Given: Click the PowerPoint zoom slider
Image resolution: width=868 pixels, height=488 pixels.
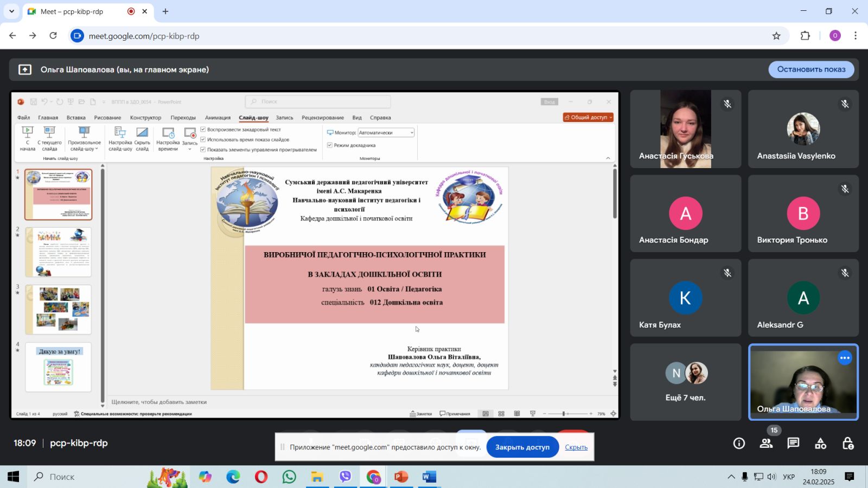Looking at the screenshot, I should tap(567, 414).
